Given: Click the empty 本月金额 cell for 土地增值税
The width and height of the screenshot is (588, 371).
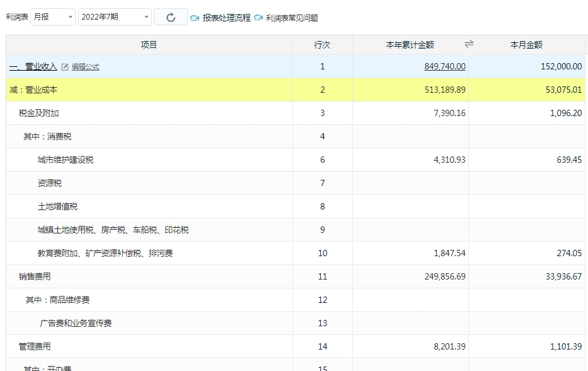Looking at the screenshot, I should (527, 206).
